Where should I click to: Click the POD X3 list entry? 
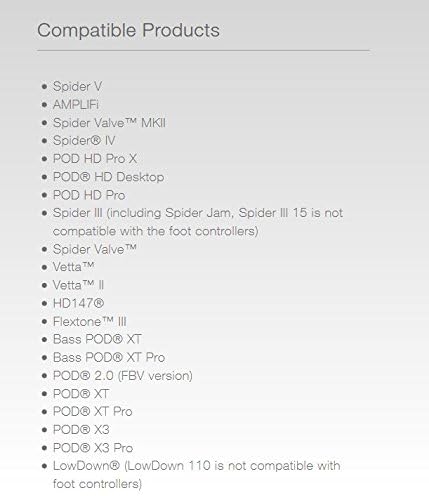click(81, 430)
